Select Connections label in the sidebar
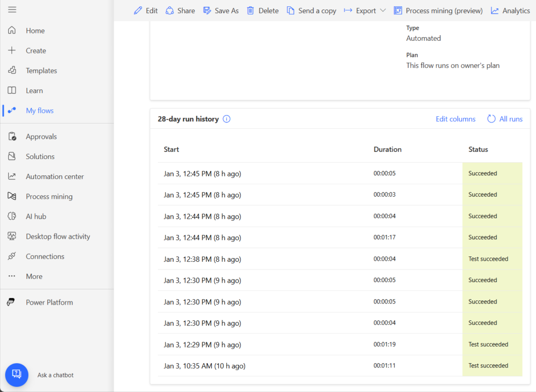The width and height of the screenshot is (536, 392). click(45, 256)
